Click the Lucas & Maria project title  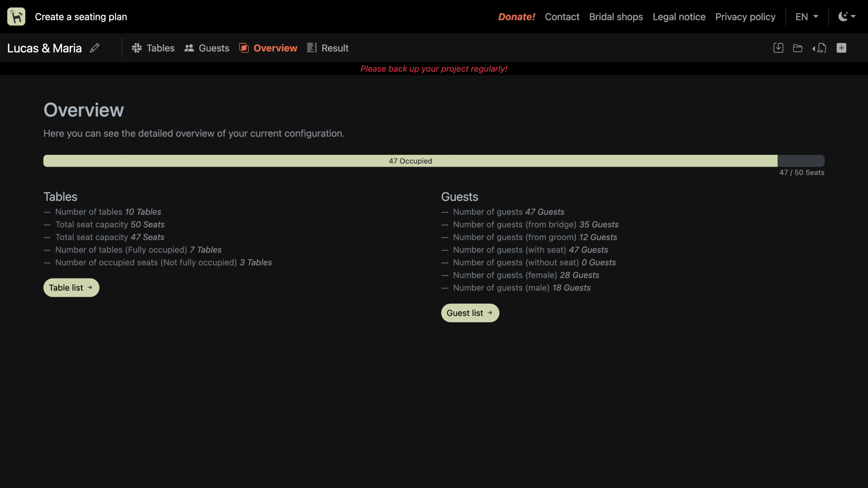pos(44,48)
